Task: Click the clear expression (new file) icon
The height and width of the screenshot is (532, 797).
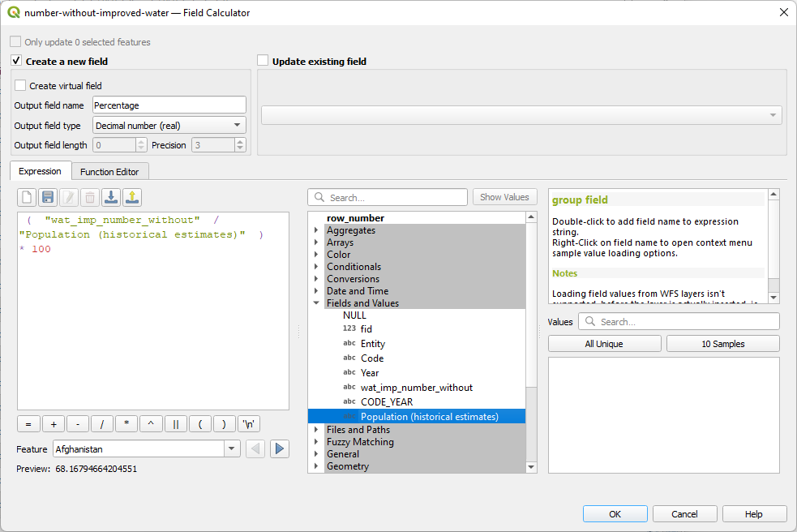Action: point(27,197)
